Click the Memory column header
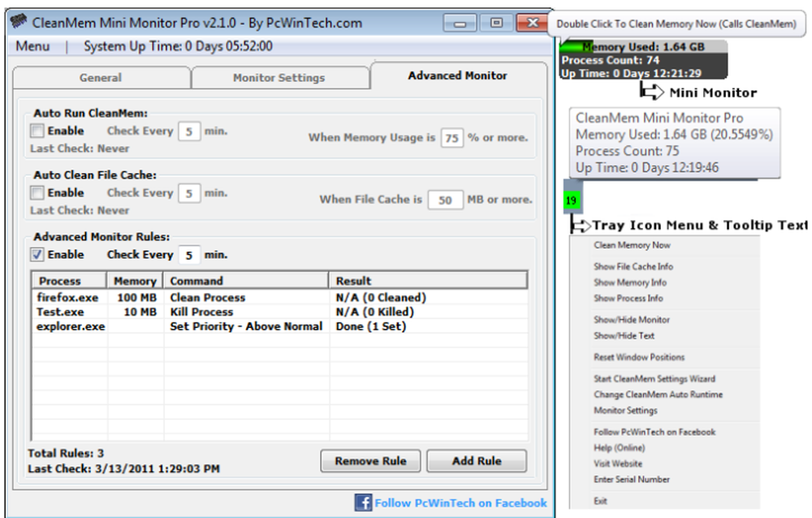The height and width of the screenshot is (518, 812). coord(135,281)
